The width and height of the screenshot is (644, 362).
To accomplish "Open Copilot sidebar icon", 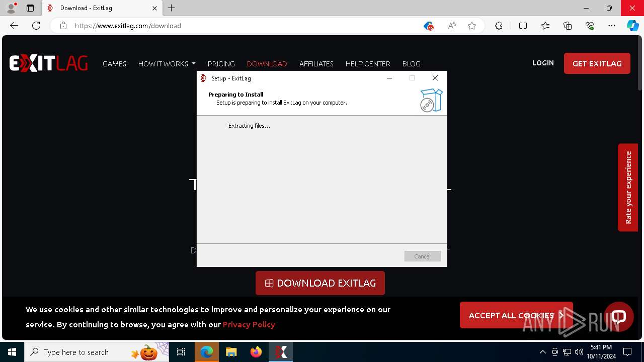I will [x=632, y=26].
